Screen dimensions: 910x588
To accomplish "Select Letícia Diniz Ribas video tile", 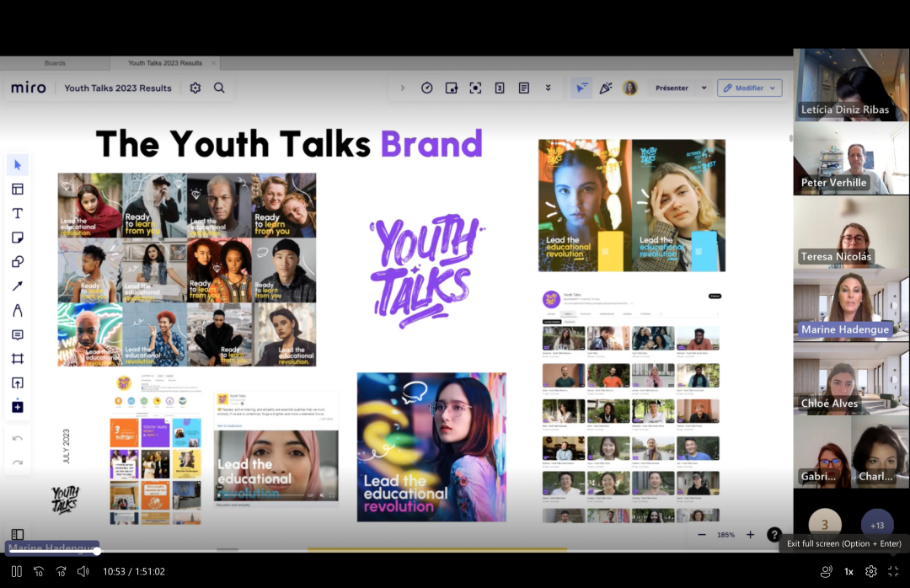I will pyautogui.click(x=851, y=85).
